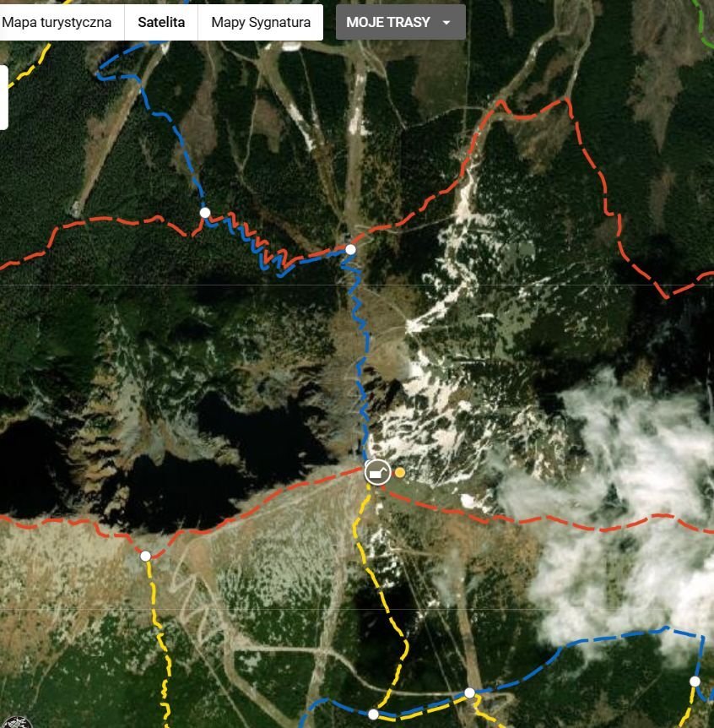Select the orange dot marker beside the shelter
Image resolution: width=714 pixels, height=728 pixels.
[x=400, y=473]
